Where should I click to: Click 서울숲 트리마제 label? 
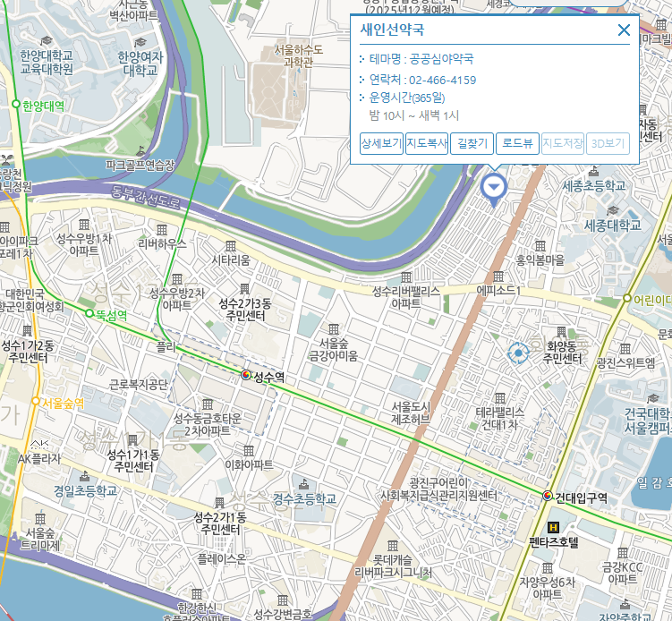pos(40,540)
